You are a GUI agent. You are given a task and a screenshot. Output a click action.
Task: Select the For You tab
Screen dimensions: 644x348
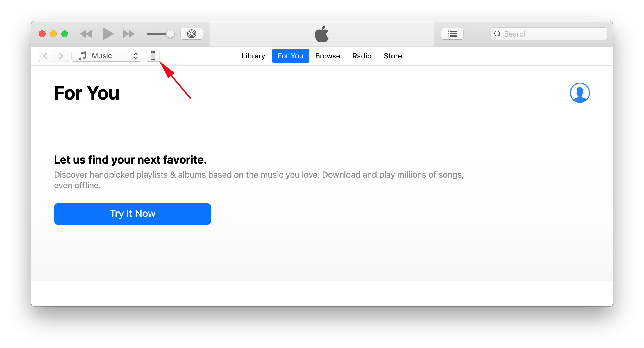291,56
